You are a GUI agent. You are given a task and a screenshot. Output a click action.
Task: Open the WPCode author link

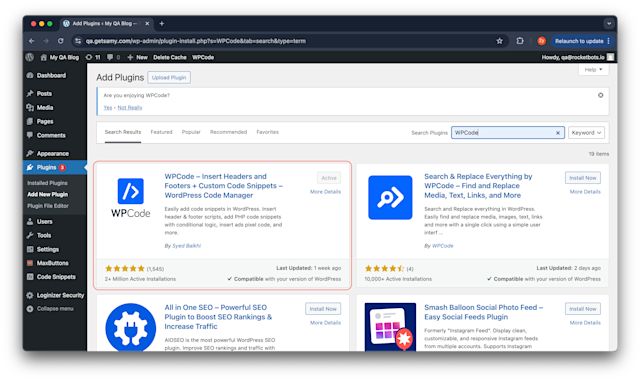coord(442,246)
